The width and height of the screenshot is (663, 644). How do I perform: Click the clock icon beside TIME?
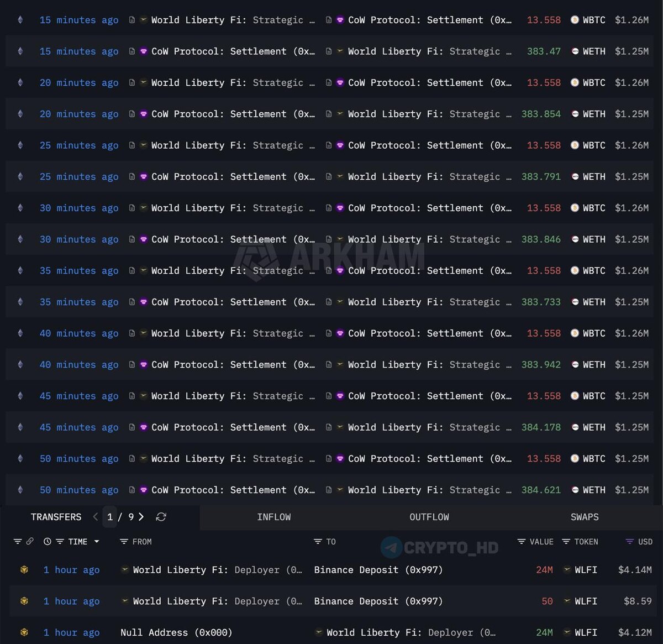tap(48, 542)
